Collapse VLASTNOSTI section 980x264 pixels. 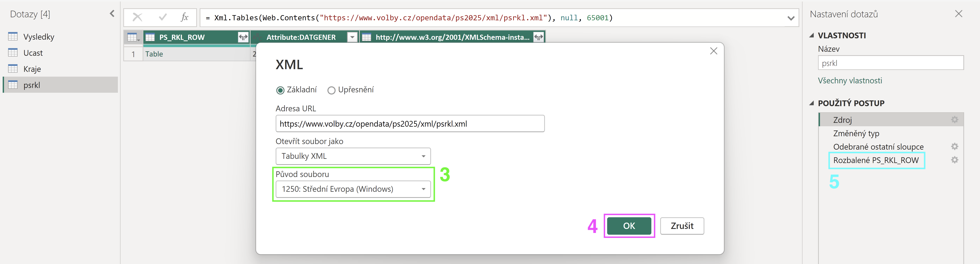click(812, 35)
